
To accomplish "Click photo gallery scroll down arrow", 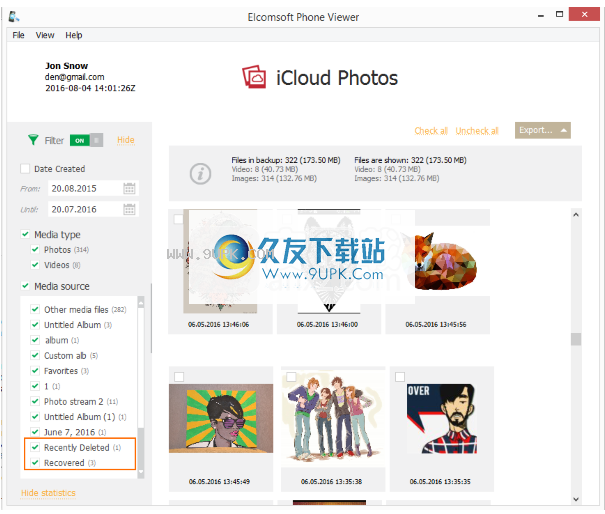I will click(576, 499).
